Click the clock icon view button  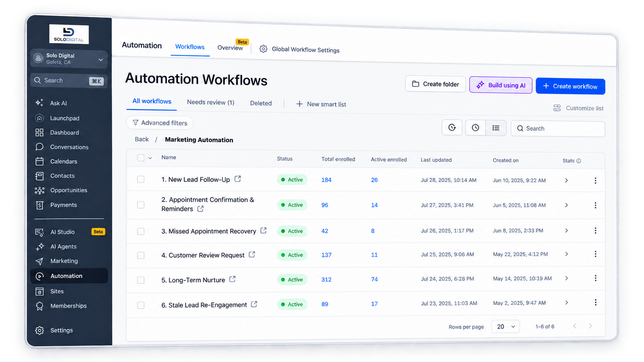point(475,128)
